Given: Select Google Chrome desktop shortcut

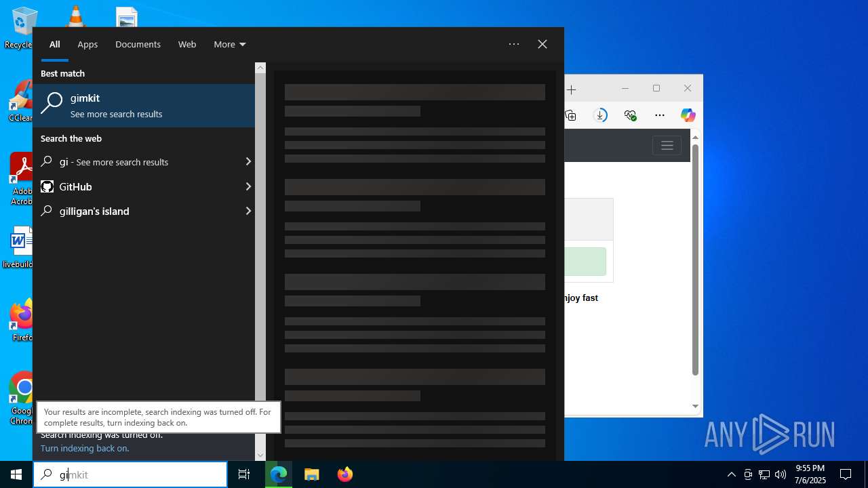Looking at the screenshot, I should (22, 399).
